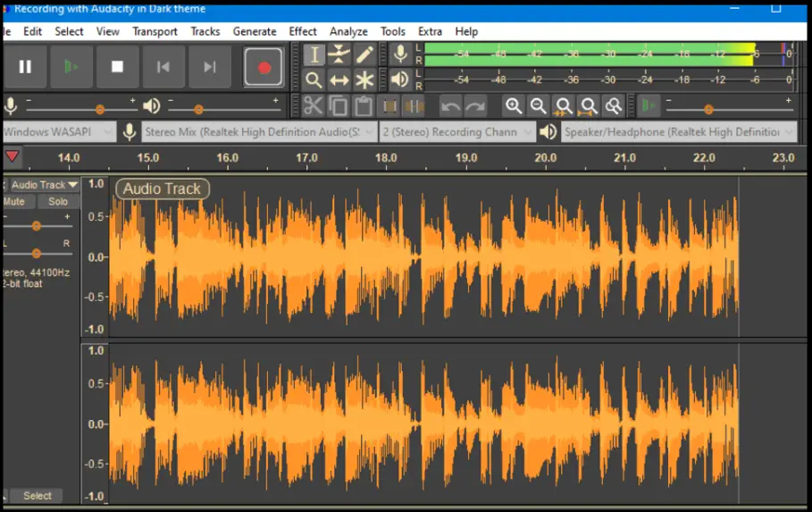Select the Envelope tool
This screenshot has height=512, width=812.
[x=339, y=55]
